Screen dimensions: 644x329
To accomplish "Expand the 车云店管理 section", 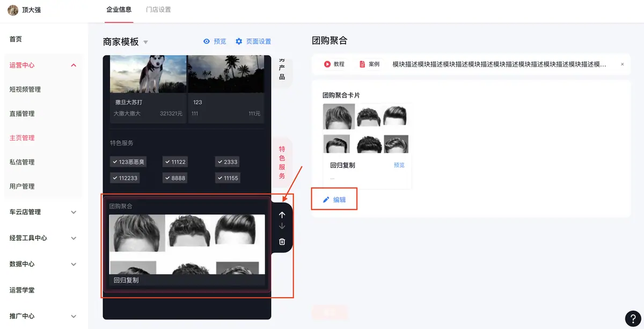I will pos(74,212).
